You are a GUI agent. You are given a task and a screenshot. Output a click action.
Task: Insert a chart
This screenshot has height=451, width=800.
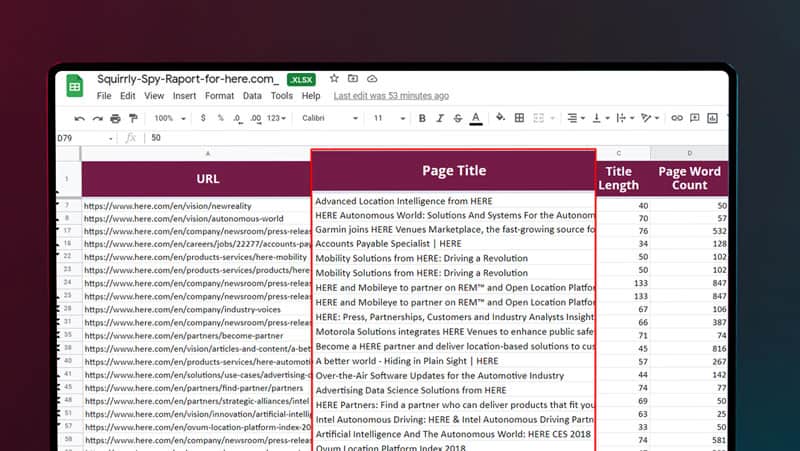[712, 118]
